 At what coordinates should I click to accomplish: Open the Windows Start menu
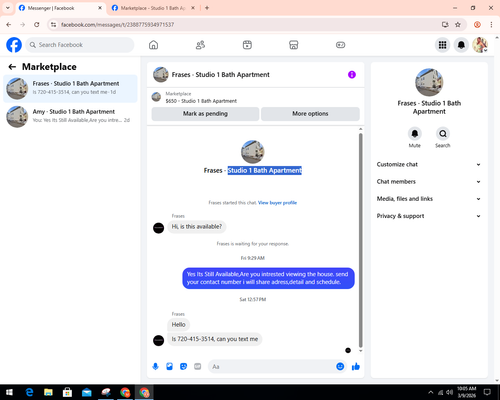tap(9, 392)
